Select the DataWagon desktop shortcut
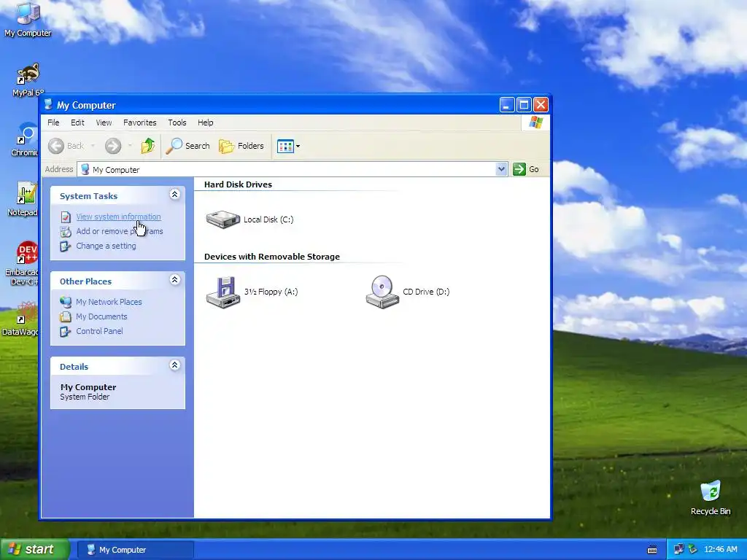 click(x=21, y=319)
